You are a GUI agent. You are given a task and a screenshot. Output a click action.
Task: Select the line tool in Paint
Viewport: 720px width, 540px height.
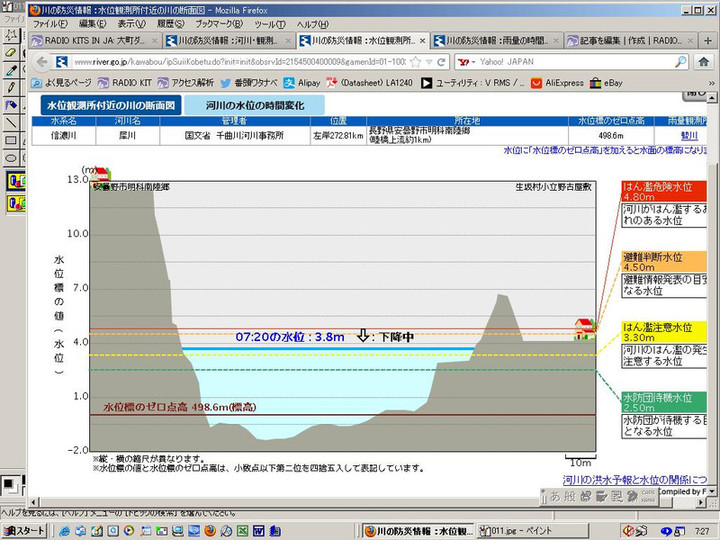(11, 123)
